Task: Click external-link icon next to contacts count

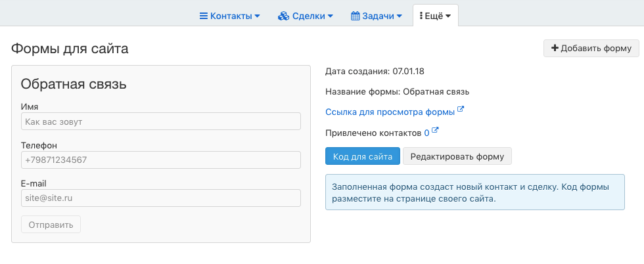Action: [x=435, y=131]
